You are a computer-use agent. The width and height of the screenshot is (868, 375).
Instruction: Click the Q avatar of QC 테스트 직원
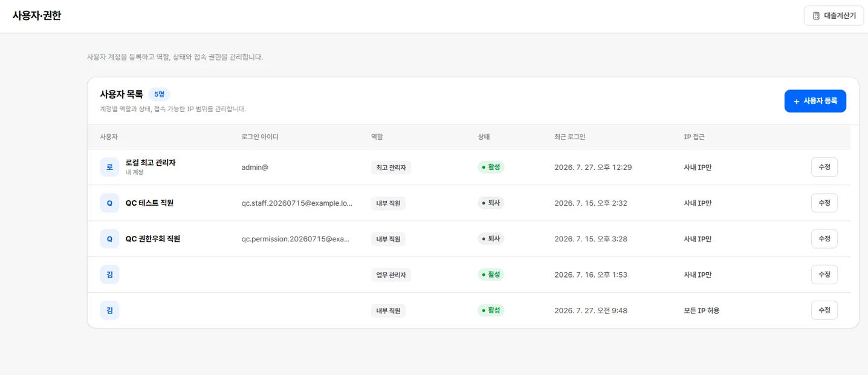[109, 203]
